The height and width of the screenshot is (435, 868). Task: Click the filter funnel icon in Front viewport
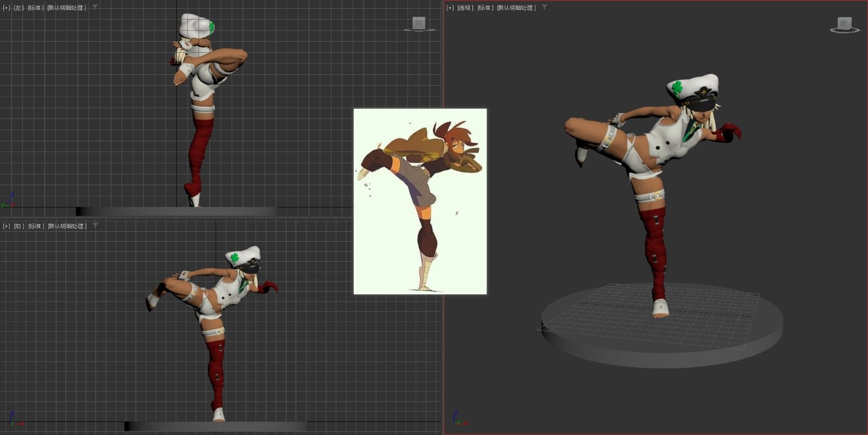95,225
